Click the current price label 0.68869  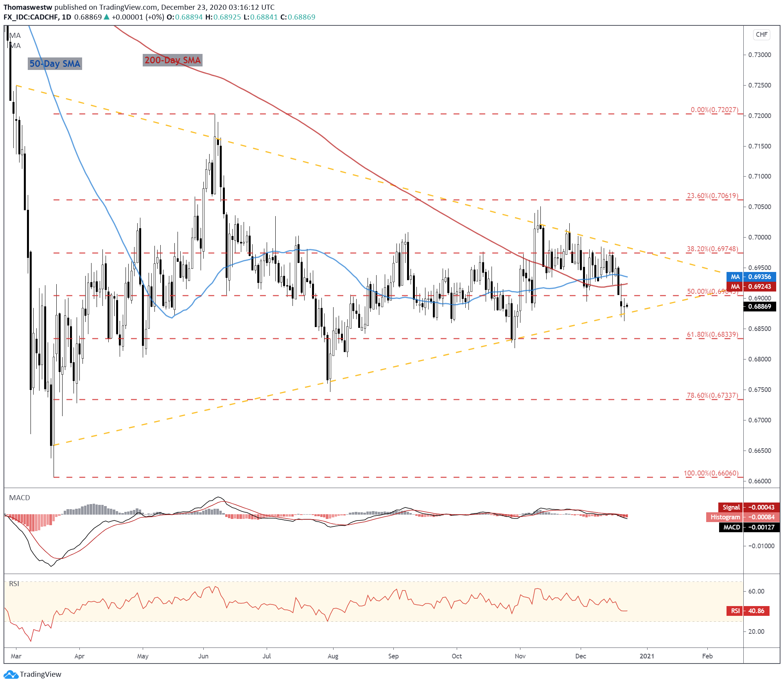coord(759,306)
